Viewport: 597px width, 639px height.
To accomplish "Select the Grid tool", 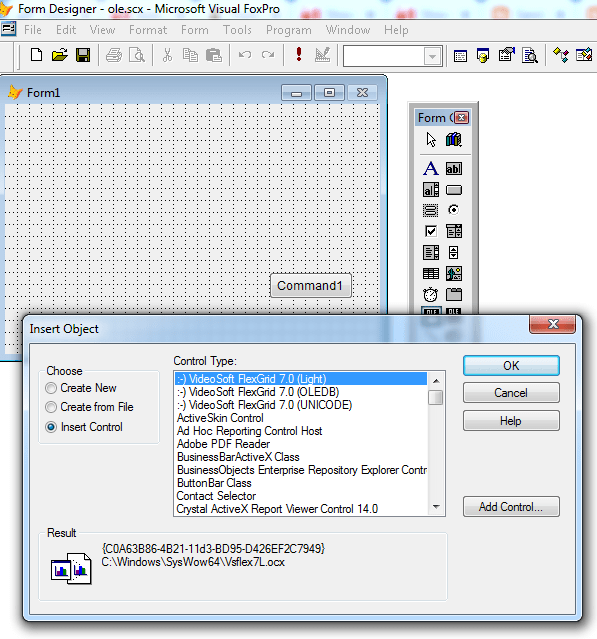I will 431,274.
